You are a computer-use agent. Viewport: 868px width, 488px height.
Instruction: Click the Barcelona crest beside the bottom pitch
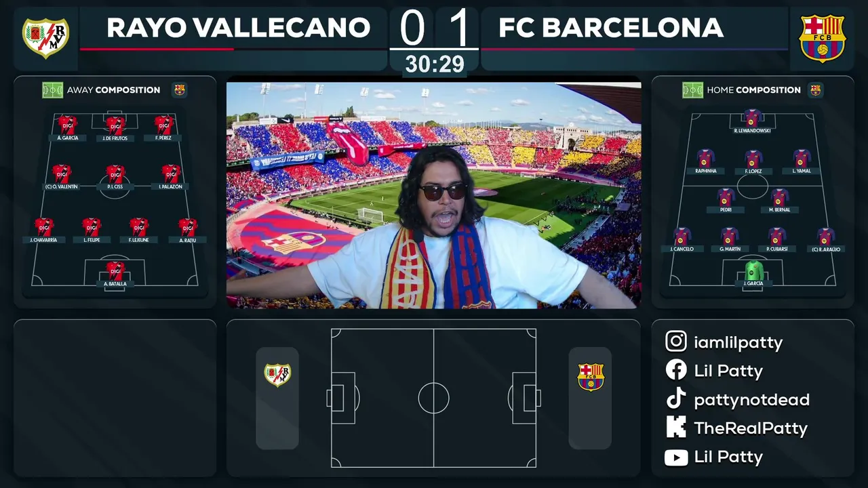coord(590,377)
